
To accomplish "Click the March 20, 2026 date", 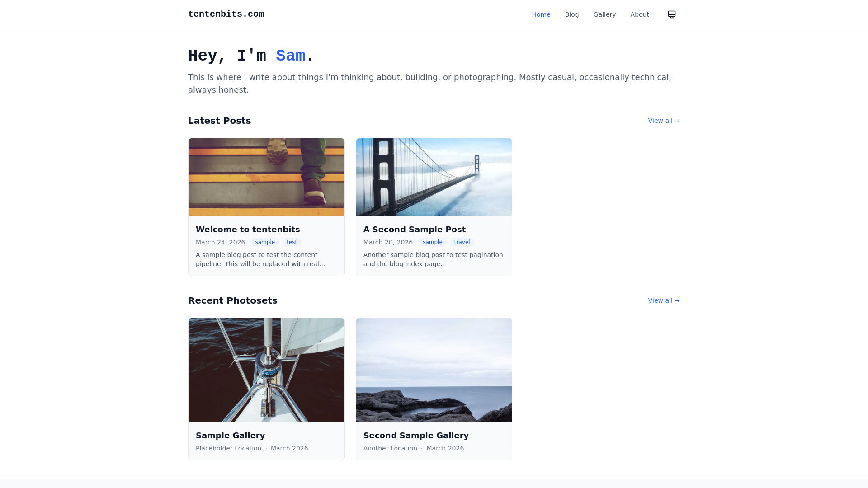I will point(388,242).
